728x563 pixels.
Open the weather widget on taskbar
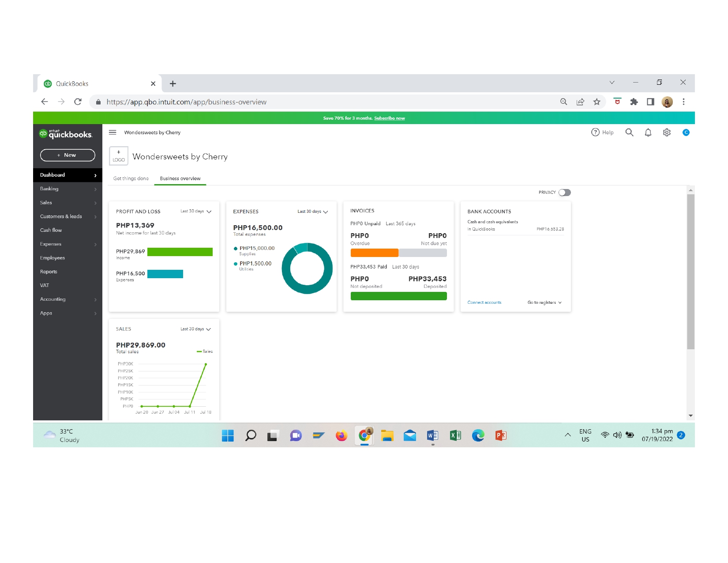pos(62,435)
